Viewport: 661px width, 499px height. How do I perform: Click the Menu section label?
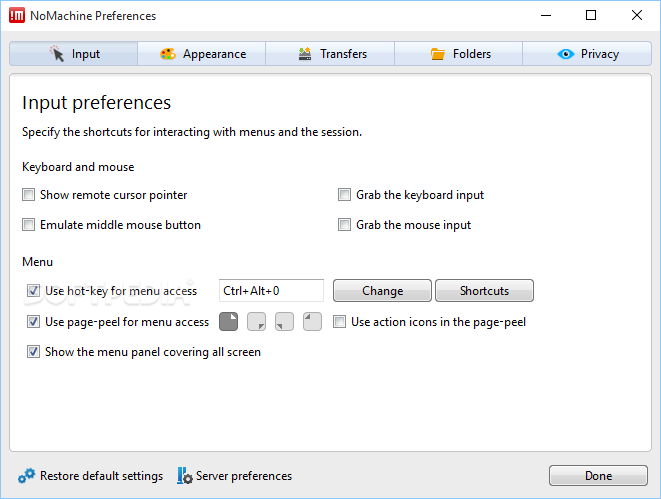coord(38,262)
